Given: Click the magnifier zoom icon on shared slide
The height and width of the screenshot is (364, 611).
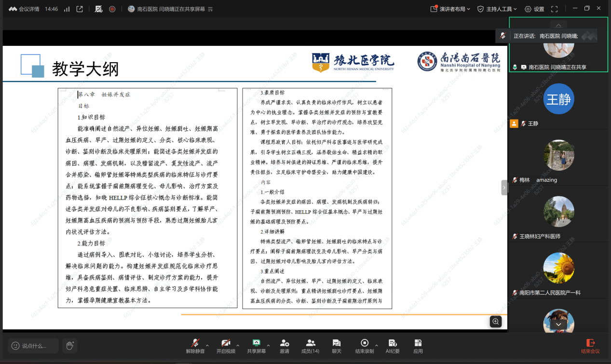Looking at the screenshot, I should 496,322.
